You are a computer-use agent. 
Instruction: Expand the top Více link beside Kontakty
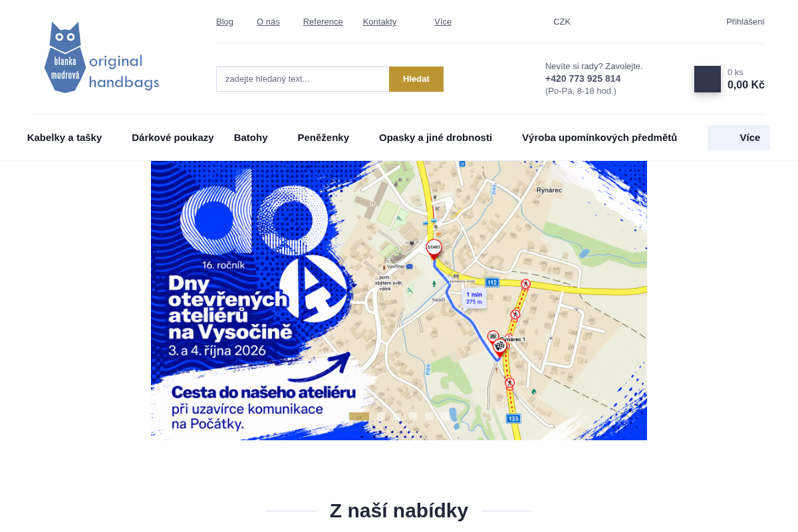[x=443, y=22]
